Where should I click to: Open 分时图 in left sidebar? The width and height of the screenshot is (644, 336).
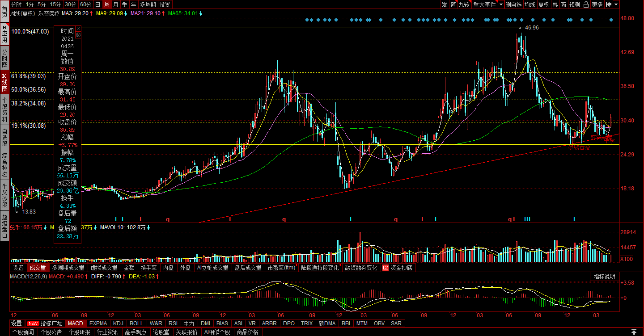click(x=4, y=58)
